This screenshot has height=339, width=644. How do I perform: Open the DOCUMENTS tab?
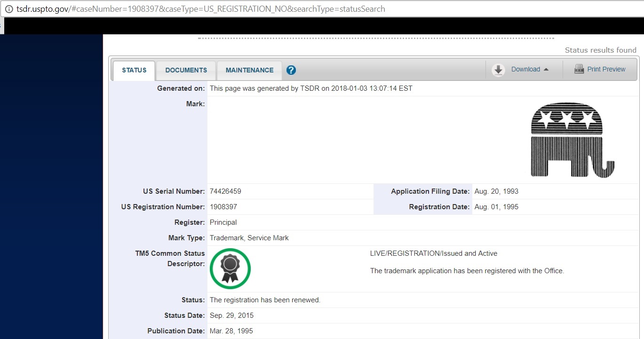pos(186,70)
